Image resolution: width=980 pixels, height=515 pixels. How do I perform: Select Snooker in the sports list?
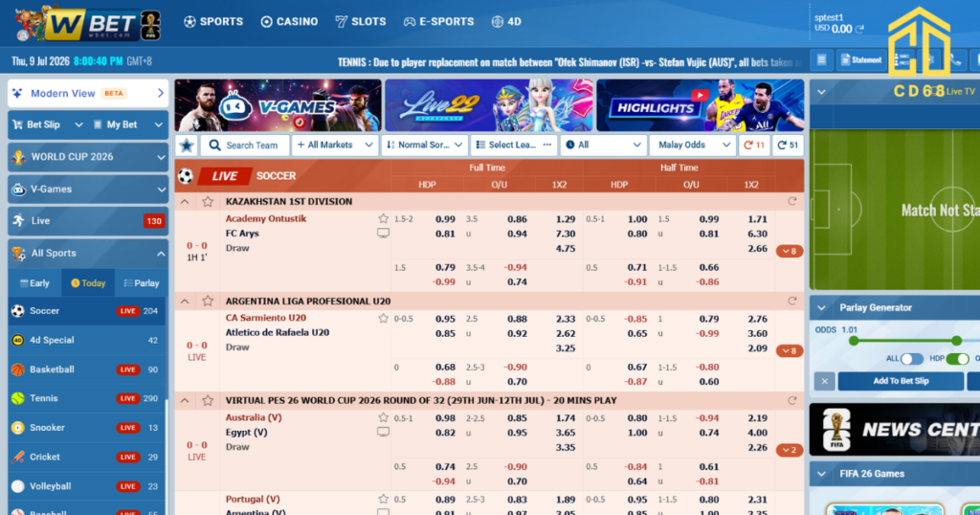(x=87, y=428)
